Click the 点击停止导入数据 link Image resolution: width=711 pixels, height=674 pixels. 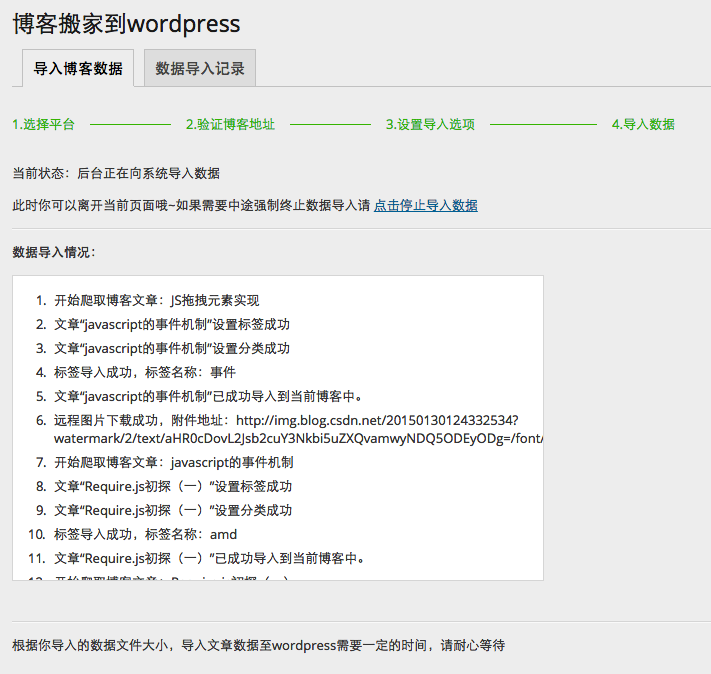pyautogui.click(x=425, y=205)
